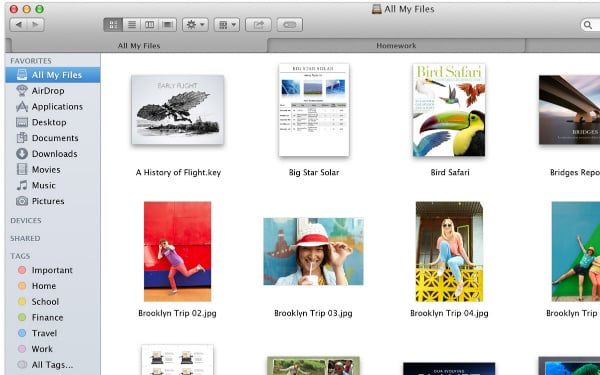Image resolution: width=600 pixels, height=375 pixels.
Task: Click the Applications icon in sidebar
Action: (x=22, y=106)
